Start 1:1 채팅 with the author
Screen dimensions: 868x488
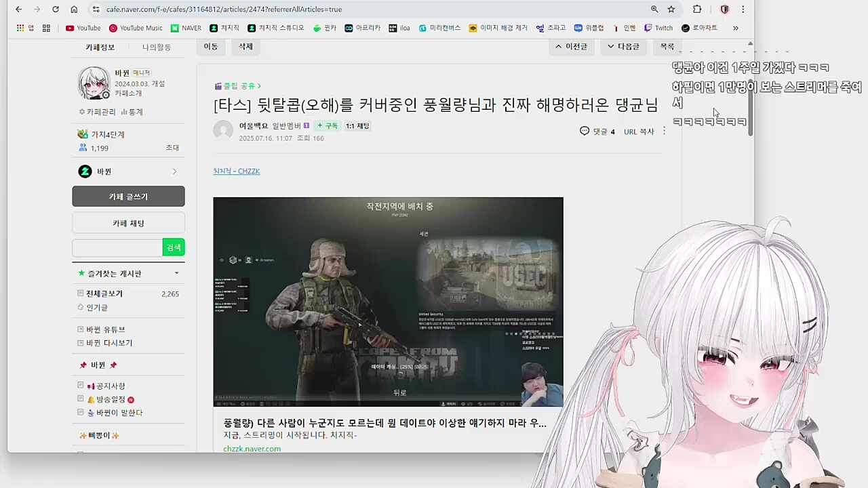[x=357, y=125]
